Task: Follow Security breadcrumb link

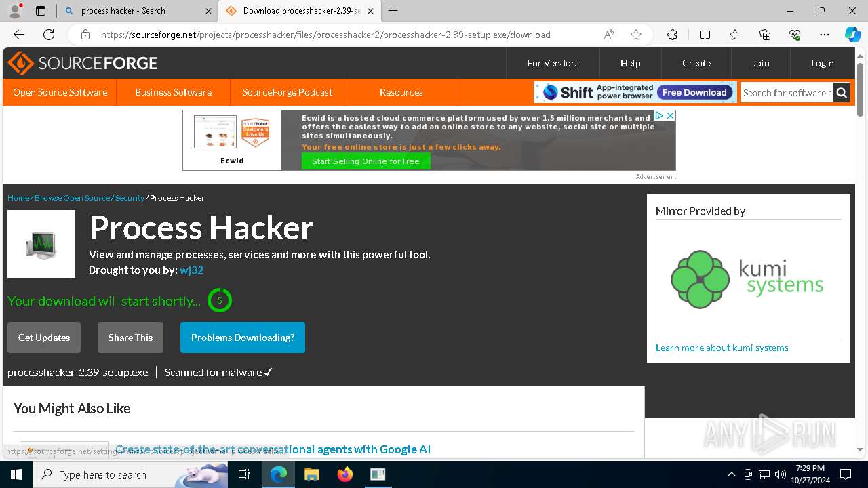Action: pyautogui.click(x=130, y=198)
